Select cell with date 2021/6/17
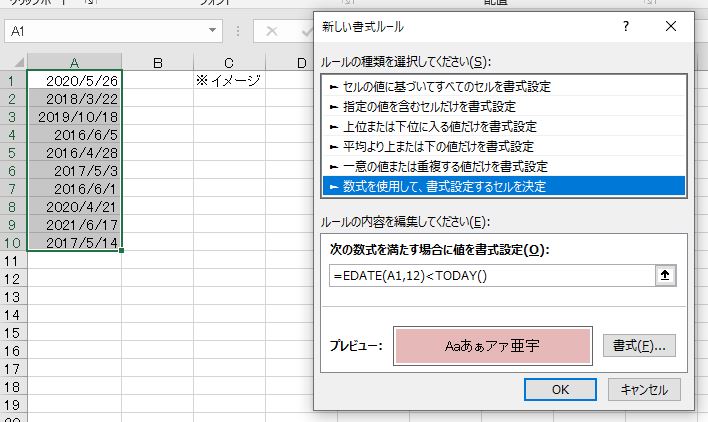This screenshot has height=422, width=708. [x=75, y=224]
